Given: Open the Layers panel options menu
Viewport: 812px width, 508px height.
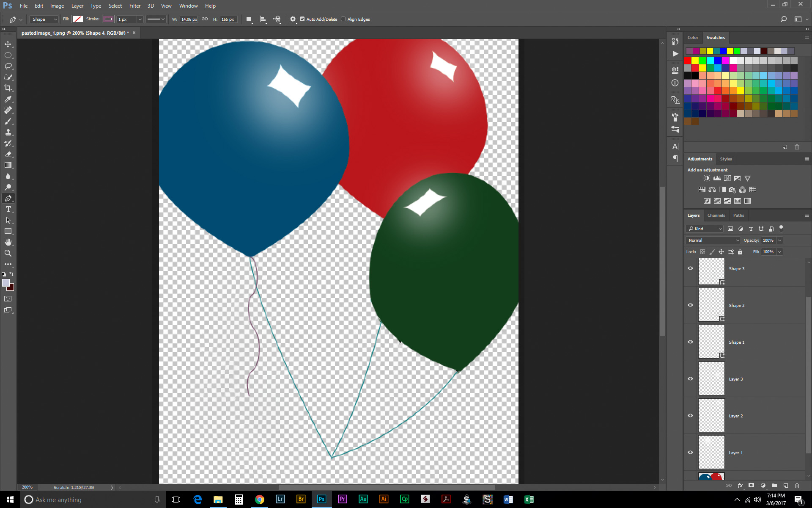Looking at the screenshot, I should 807,215.
